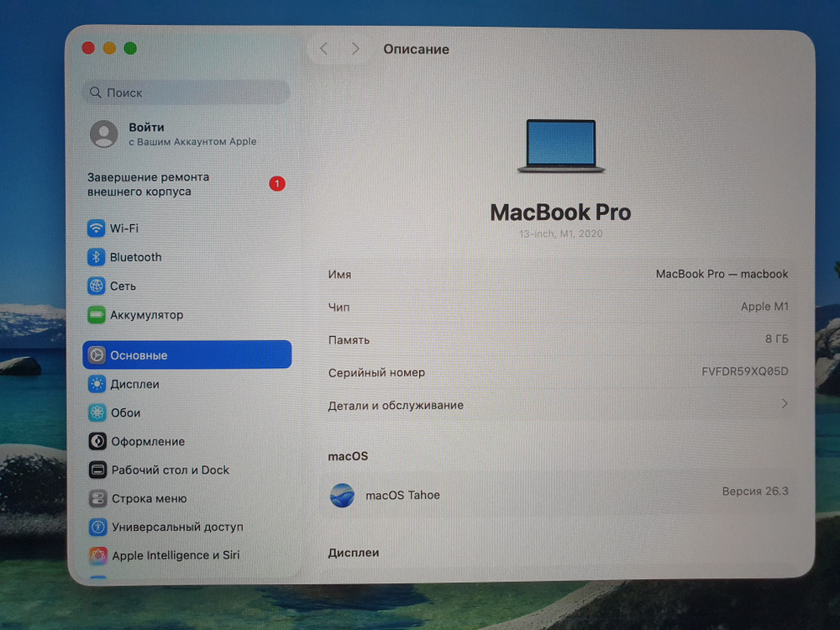Click the Чип row label

(x=339, y=307)
